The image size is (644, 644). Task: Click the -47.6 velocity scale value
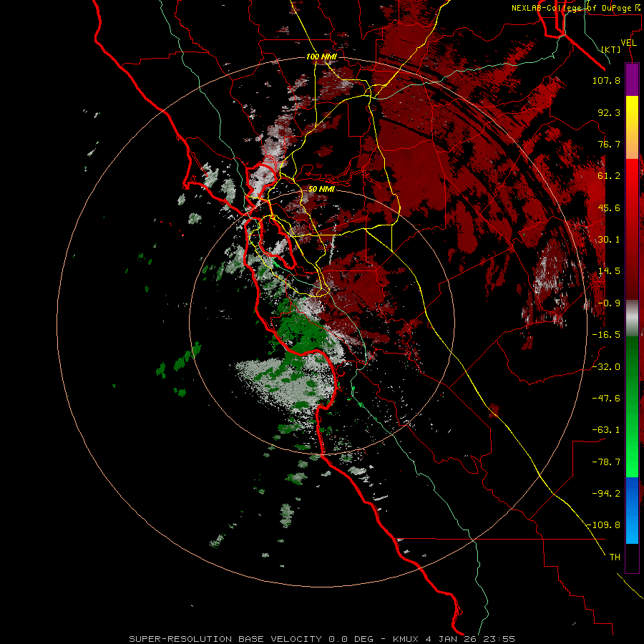coord(606,399)
